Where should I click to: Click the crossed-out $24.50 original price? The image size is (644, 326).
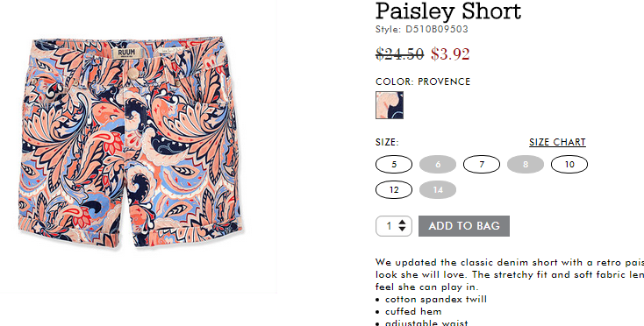399,53
